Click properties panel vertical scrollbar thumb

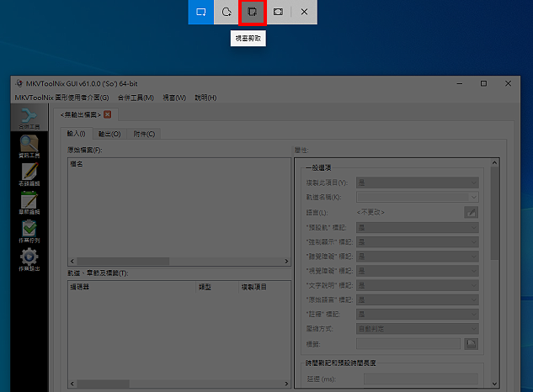(x=494, y=214)
